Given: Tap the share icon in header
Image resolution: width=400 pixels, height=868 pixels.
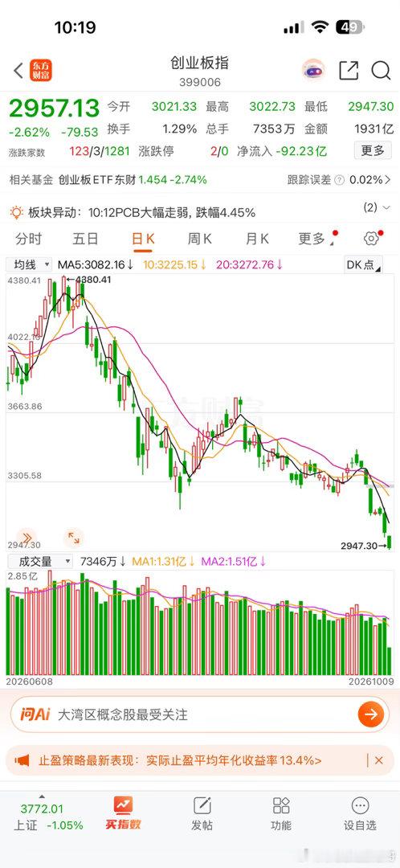Looking at the screenshot, I should point(349,71).
